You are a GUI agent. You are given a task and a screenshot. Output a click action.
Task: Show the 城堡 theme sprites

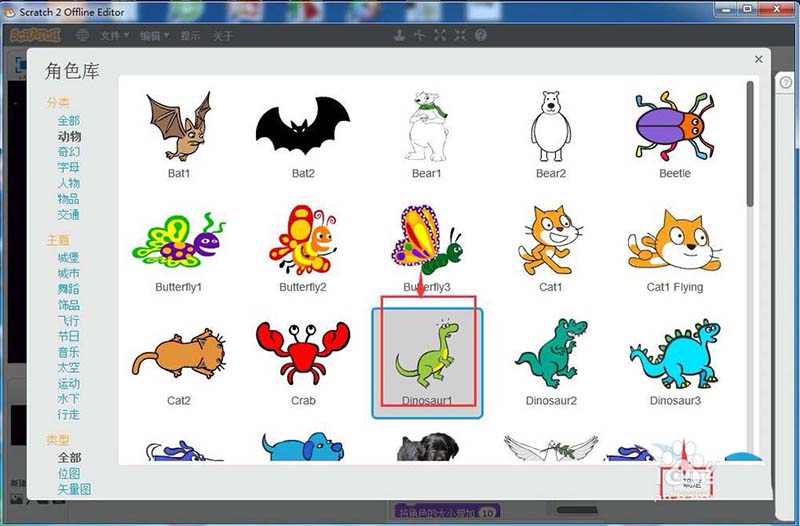click(x=68, y=258)
